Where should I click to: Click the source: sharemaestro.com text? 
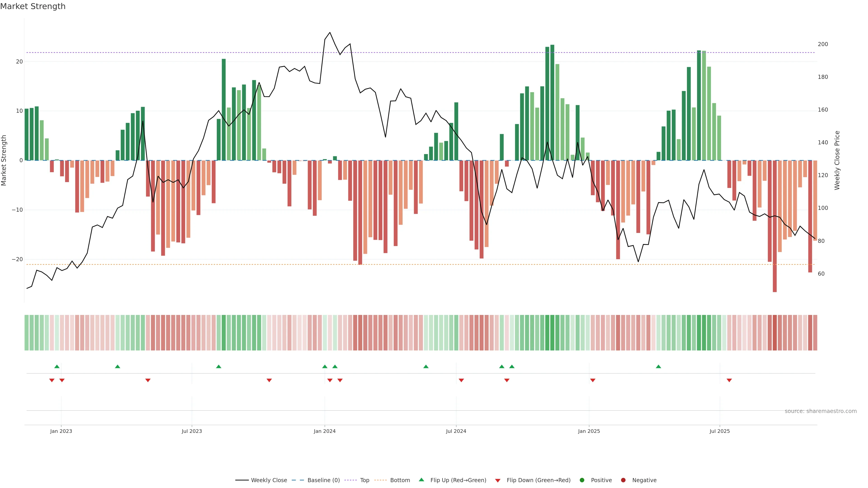(x=821, y=411)
